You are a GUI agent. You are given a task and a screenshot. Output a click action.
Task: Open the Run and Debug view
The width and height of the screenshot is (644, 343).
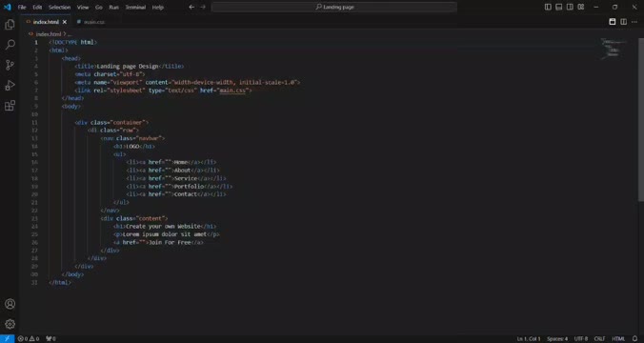tap(10, 85)
